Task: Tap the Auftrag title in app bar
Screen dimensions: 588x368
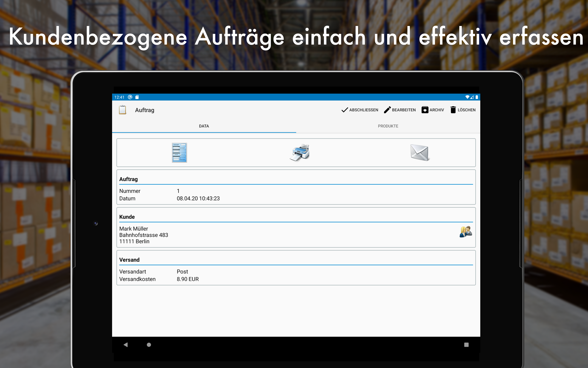Action: click(x=144, y=110)
